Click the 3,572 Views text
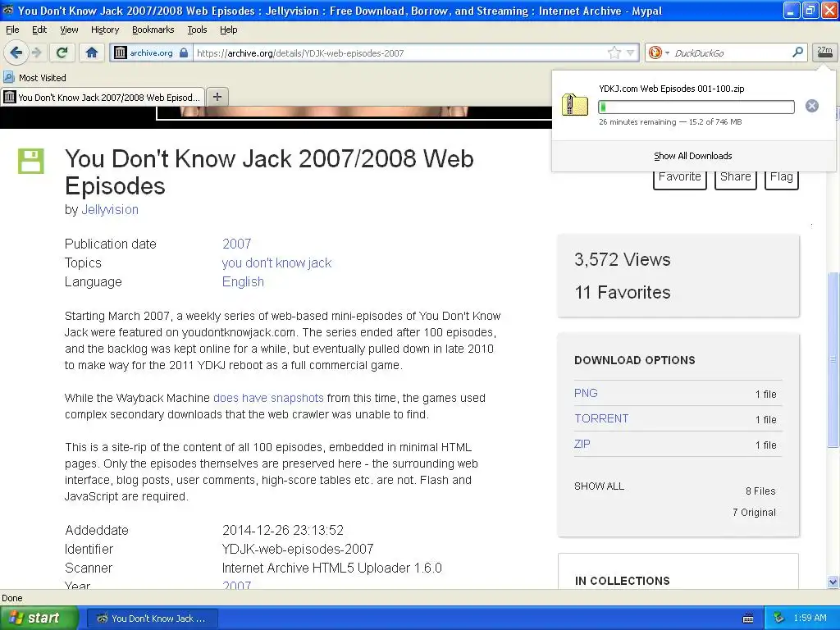Screen dimensions: 840x630 623,260
